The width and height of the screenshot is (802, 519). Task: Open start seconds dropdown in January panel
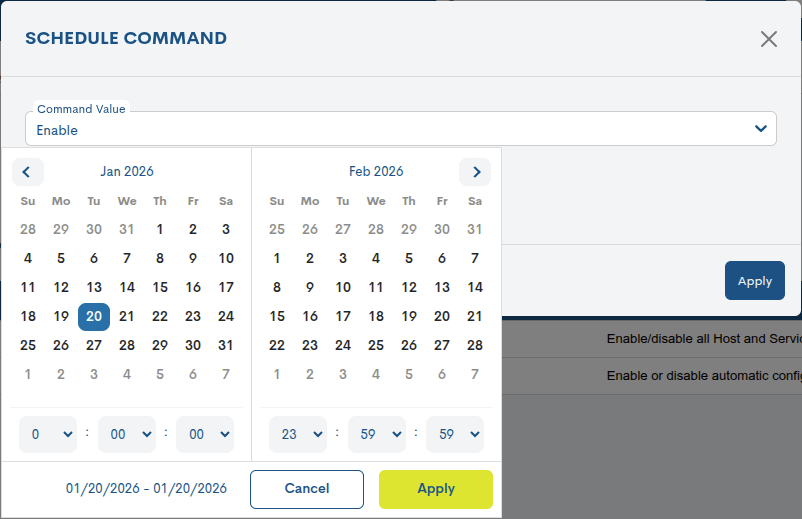[x=205, y=434]
